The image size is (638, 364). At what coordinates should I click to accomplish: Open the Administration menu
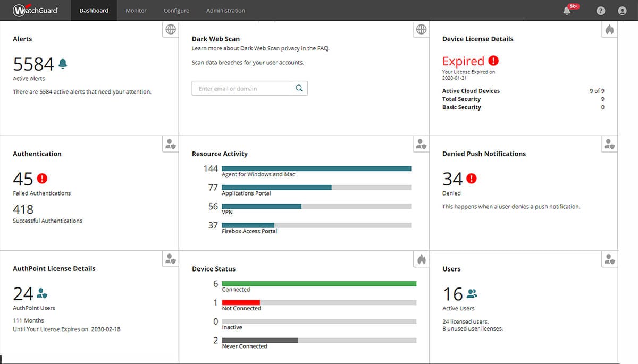point(225,11)
